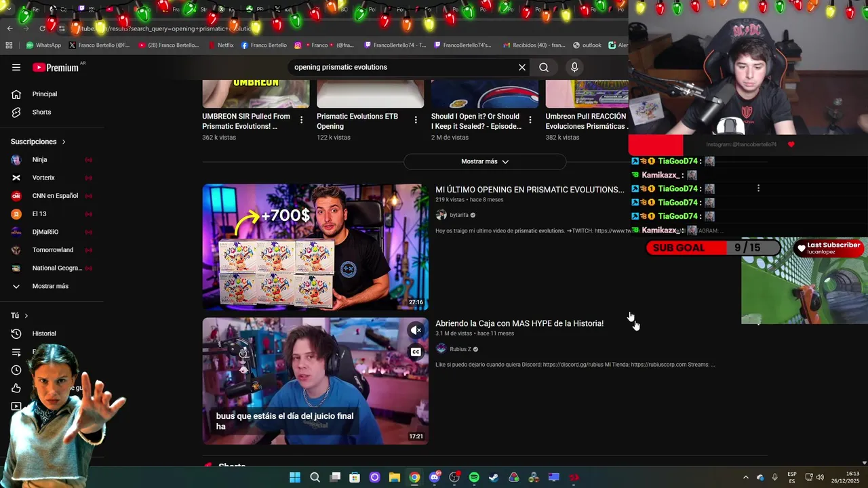Screen dimensions: 868x488
Task: Open OBS Studio from the taskbar
Action: click(454, 477)
